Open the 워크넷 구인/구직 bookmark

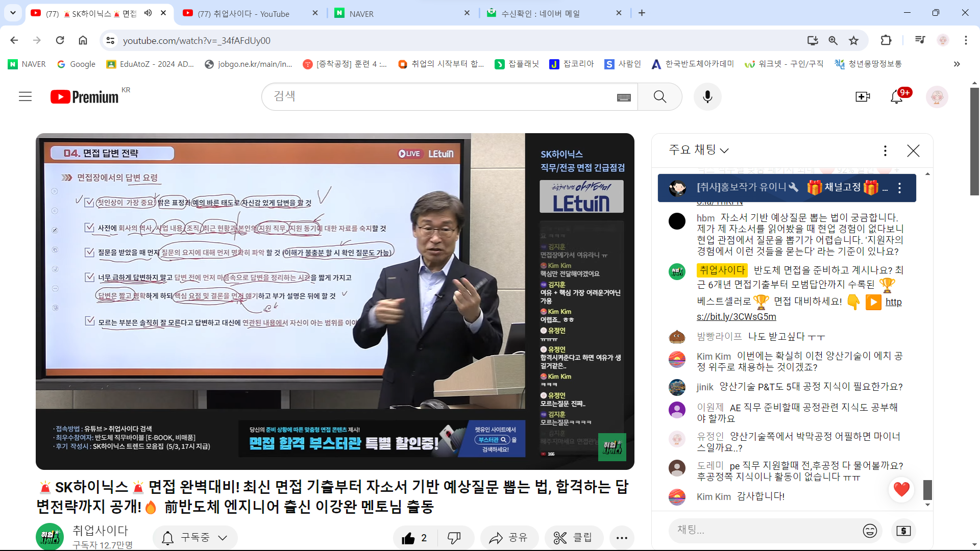pyautogui.click(x=784, y=64)
